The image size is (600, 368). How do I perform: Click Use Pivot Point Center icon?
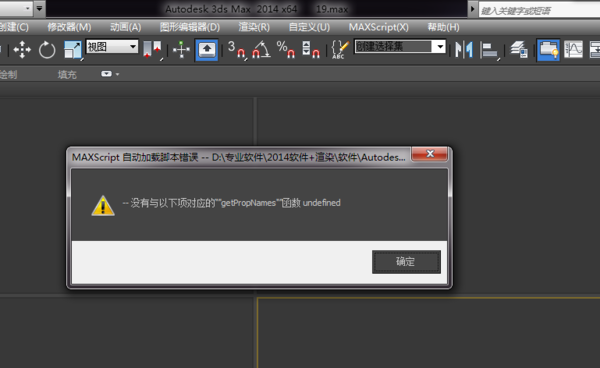(x=152, y=50)
